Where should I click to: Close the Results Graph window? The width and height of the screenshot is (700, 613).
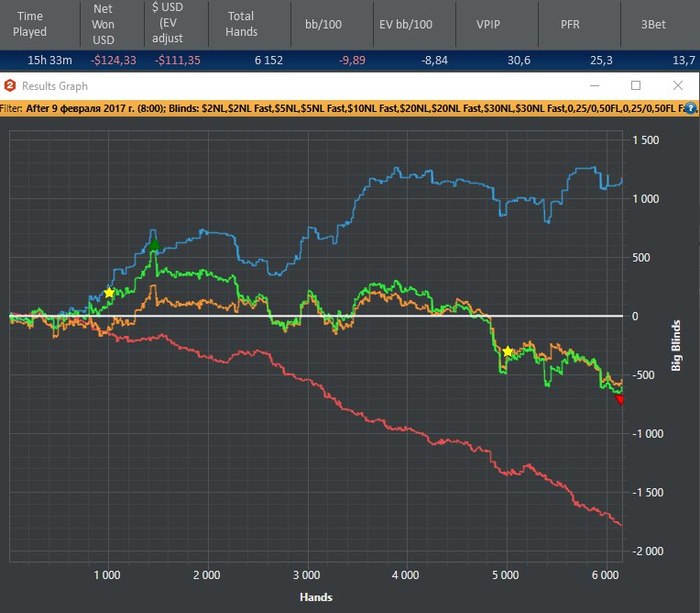pos(678,85)
